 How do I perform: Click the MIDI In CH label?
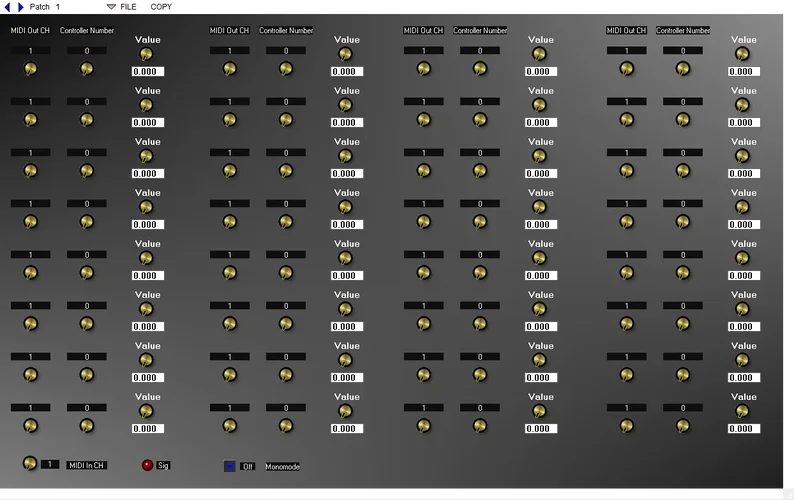[x=87, y=465]
